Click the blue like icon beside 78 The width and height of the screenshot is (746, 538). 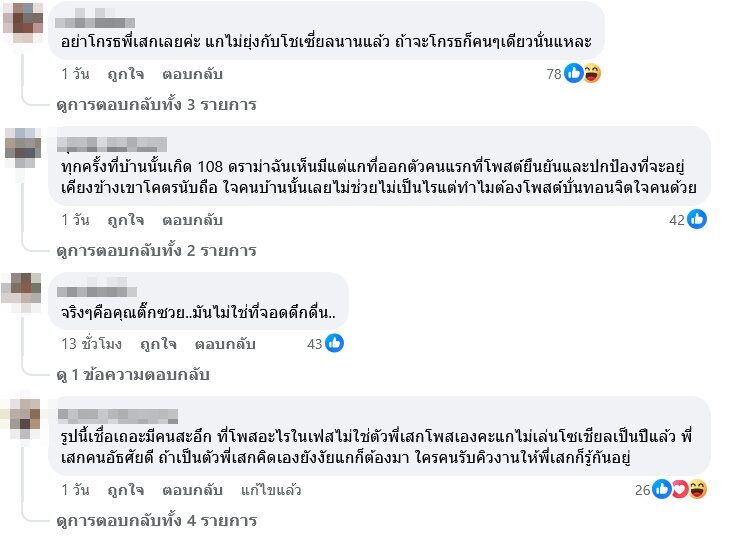574,73
